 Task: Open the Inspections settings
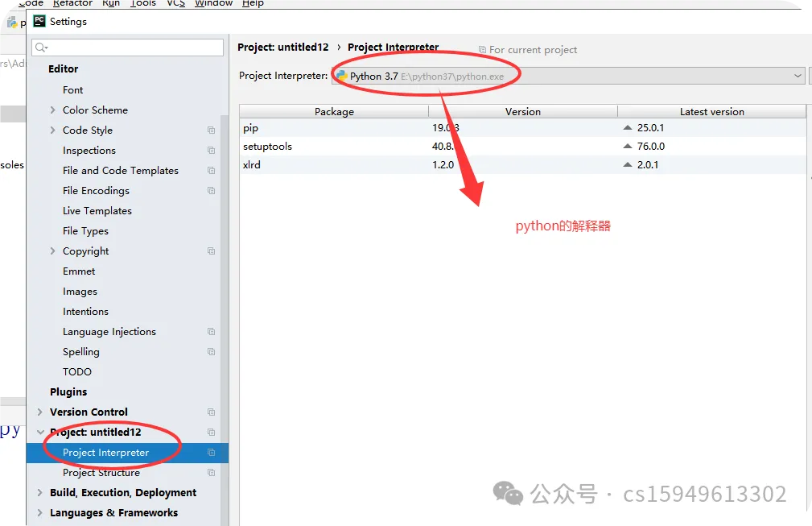pos(89,151)
